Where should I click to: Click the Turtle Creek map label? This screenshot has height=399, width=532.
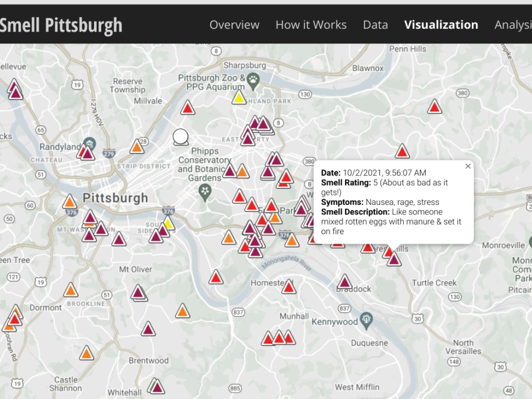[434, 283]
